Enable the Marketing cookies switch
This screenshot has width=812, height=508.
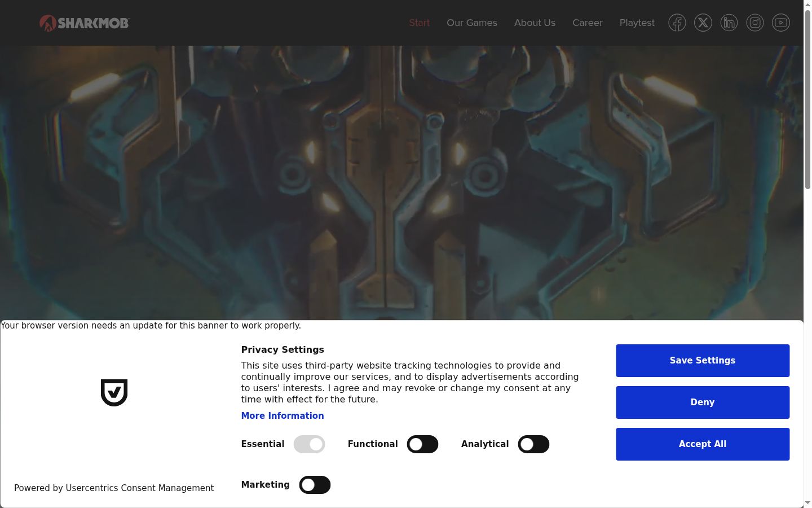(x=315, y=485)
